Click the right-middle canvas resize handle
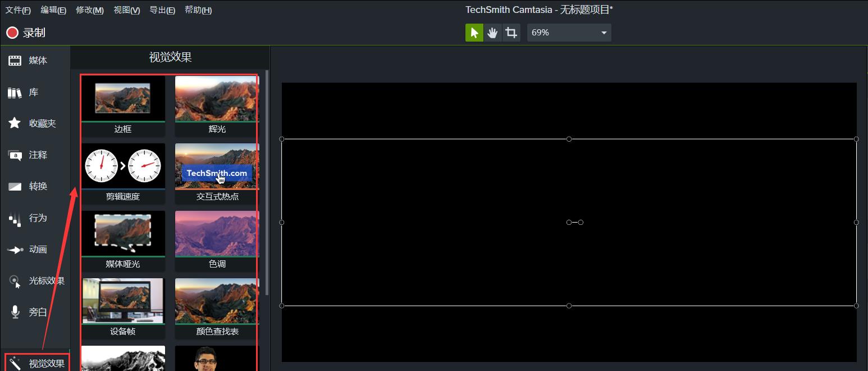Viewport: 868px width, 371px height. (x=856, y=222)
